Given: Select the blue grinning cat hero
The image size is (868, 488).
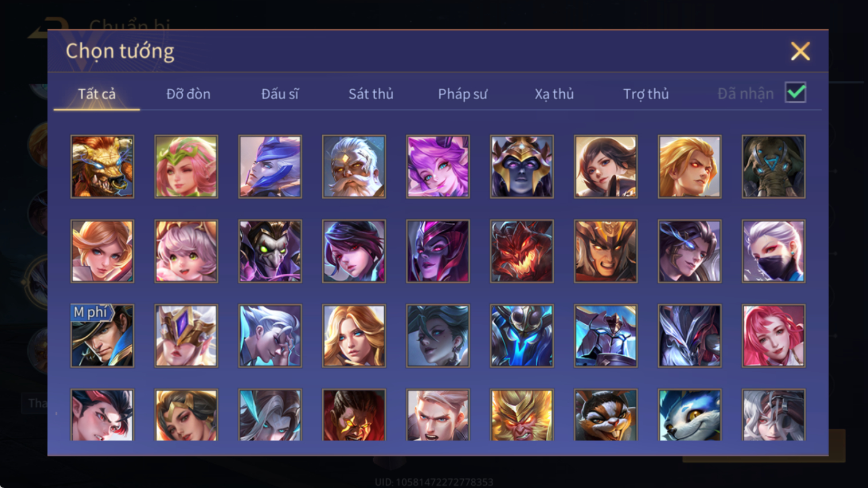Looking at the screenshot, I should (690, 415).
